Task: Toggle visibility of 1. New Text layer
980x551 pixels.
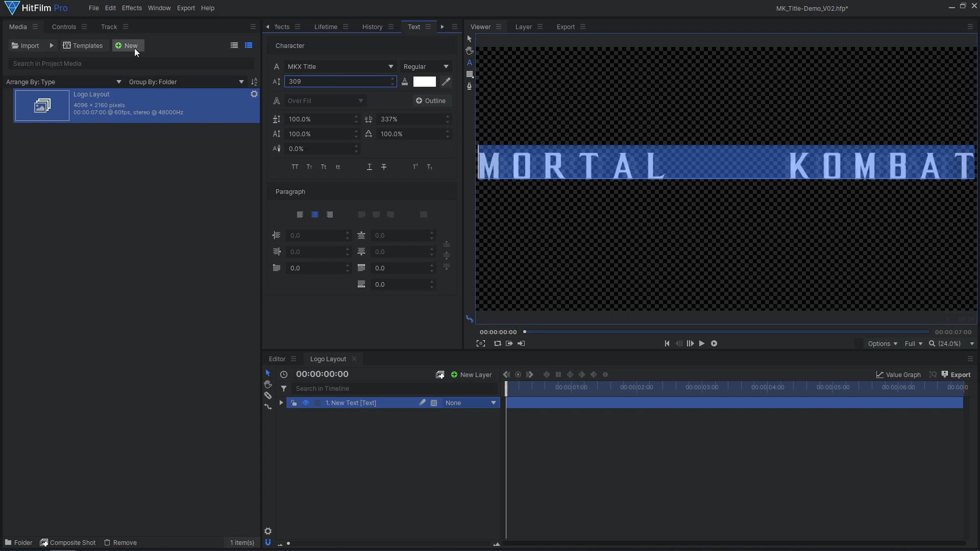Action: (x=306, y=403)
